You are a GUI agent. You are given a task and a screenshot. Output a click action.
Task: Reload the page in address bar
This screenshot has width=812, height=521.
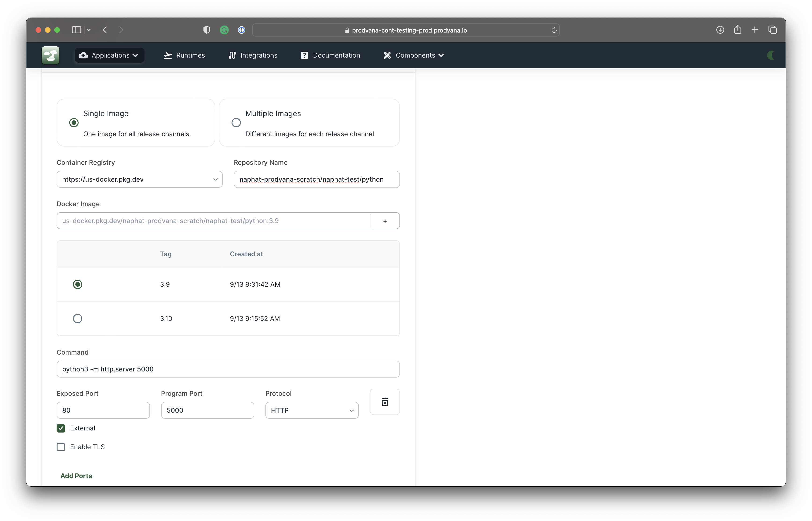coord(554,30)
